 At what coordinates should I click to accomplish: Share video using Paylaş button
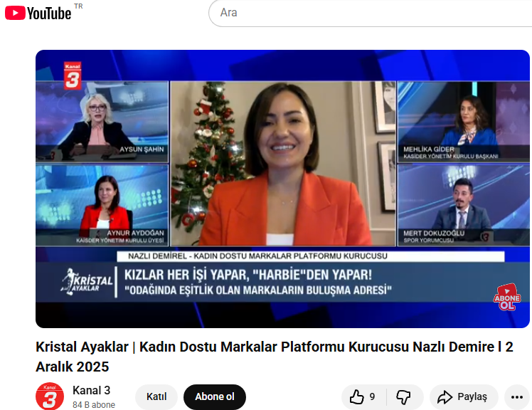pos(464,396)
